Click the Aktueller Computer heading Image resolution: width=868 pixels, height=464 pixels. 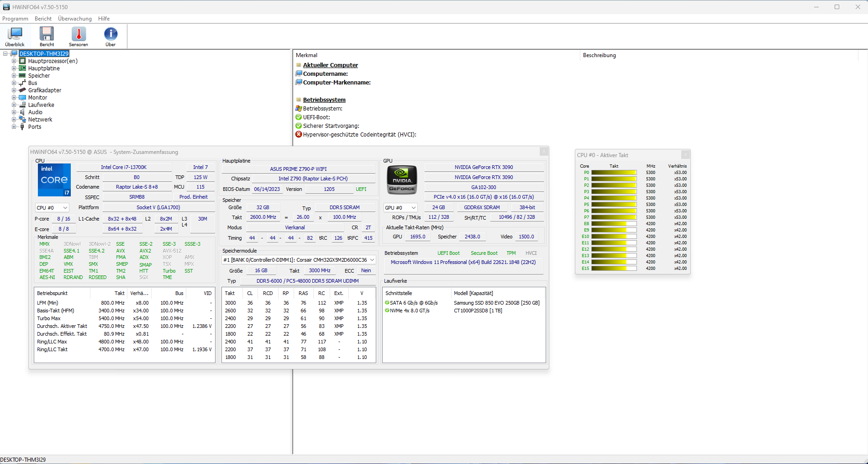[331, 65]
